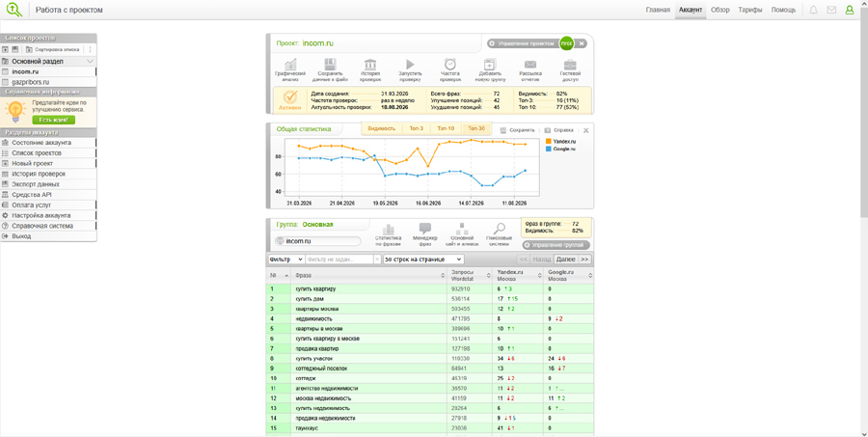The width and height of the screenshot is (868, 437).
Task: Open 50 строк на странице dropdown
Action: (423, 259)
